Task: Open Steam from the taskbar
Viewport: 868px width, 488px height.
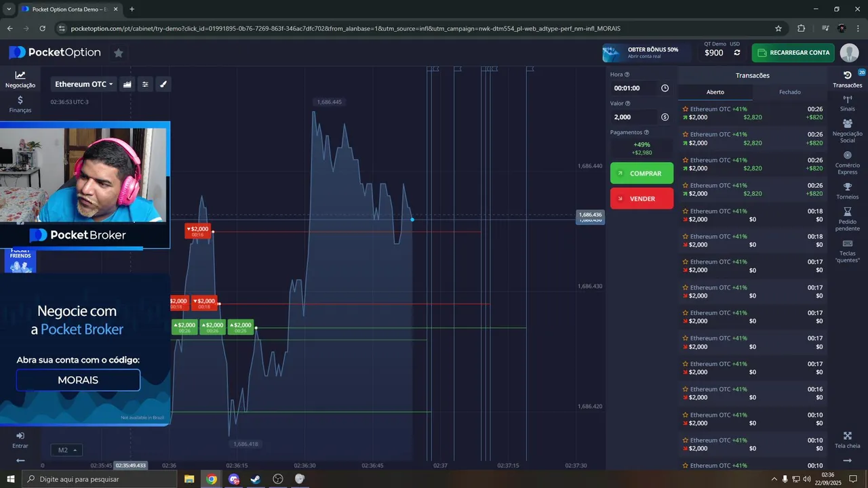Action: (256, 479)
